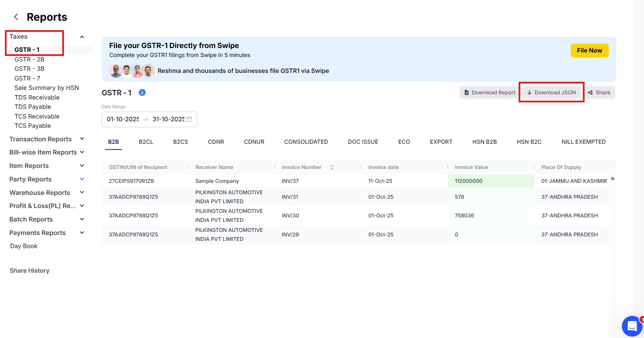The image size is (644, 338).
Task: Switch to the B2CL tab
Action: coord(146,142)
